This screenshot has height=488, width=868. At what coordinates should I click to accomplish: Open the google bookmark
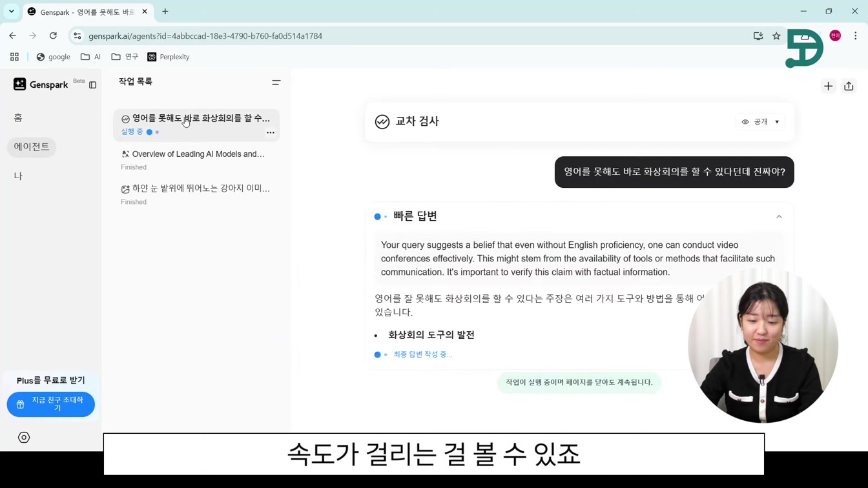(x=53, y=57)
